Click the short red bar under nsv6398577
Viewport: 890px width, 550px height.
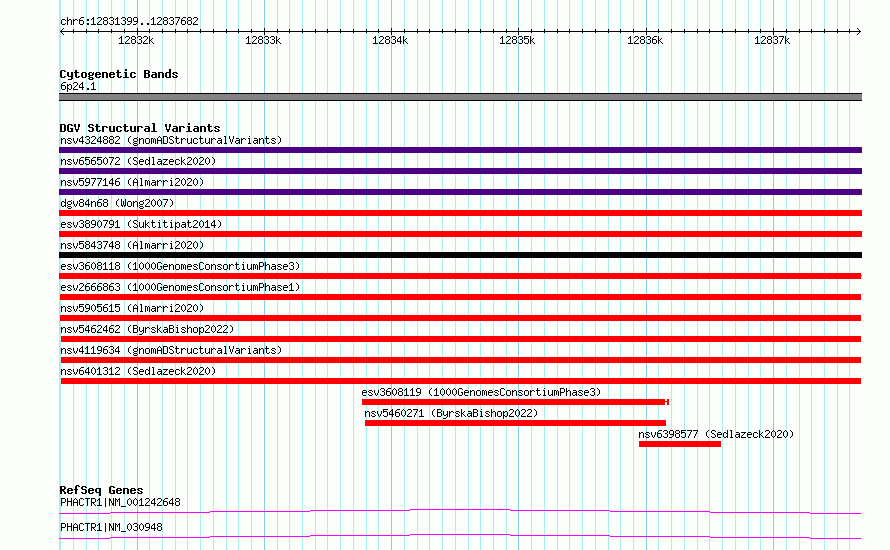[680, 444]
